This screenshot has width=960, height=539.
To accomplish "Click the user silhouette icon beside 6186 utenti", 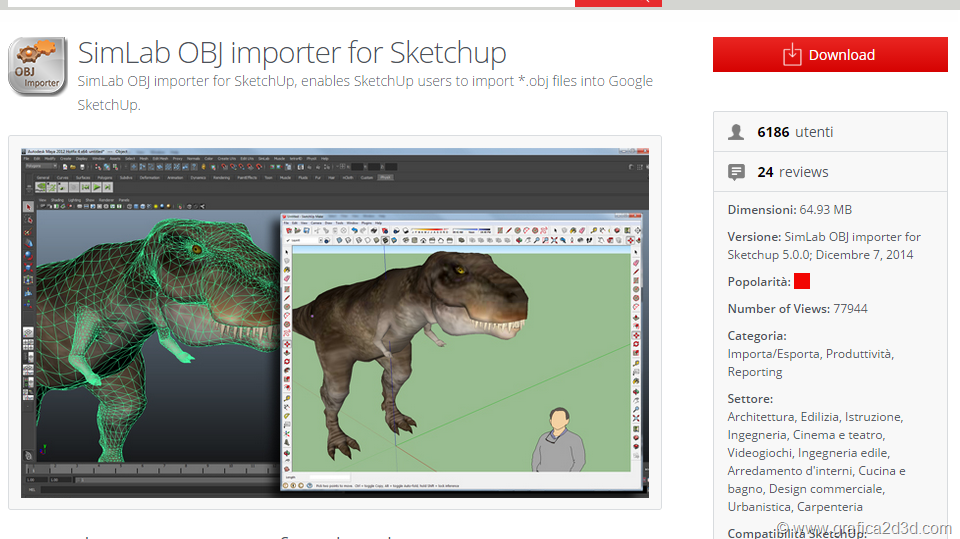I will pyautogui.click(x=737, y=132).
